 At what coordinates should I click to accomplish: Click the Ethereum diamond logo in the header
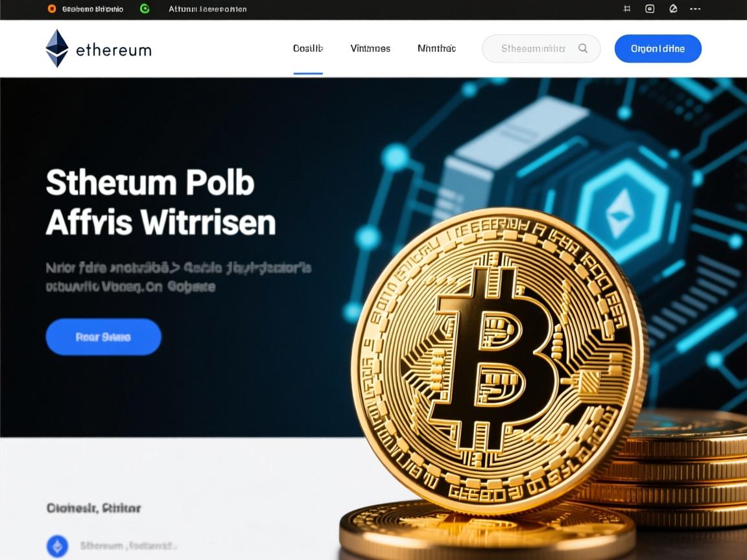(x=56, y=48)
